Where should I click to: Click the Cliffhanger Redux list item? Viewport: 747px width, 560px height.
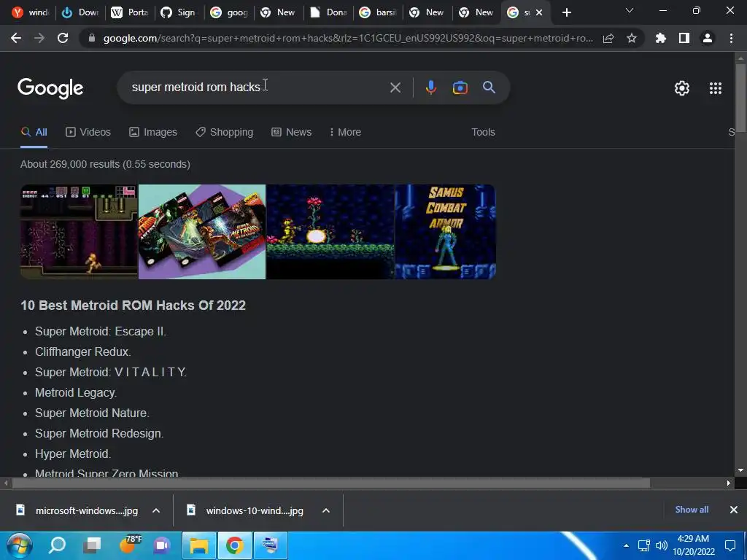pyautogui.click(x=83, y=352)
